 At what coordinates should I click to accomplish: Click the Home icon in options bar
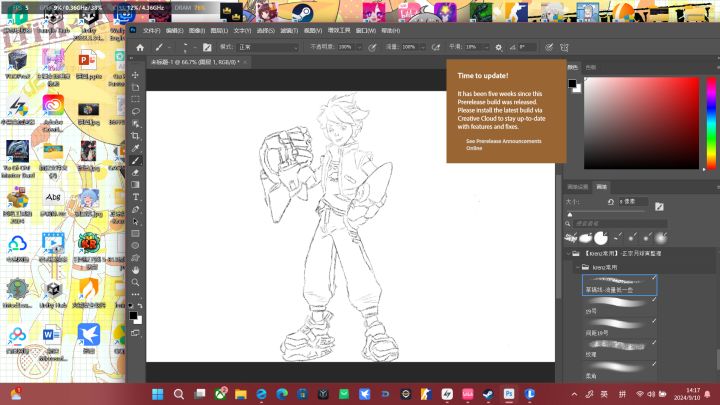coord(140,47)
